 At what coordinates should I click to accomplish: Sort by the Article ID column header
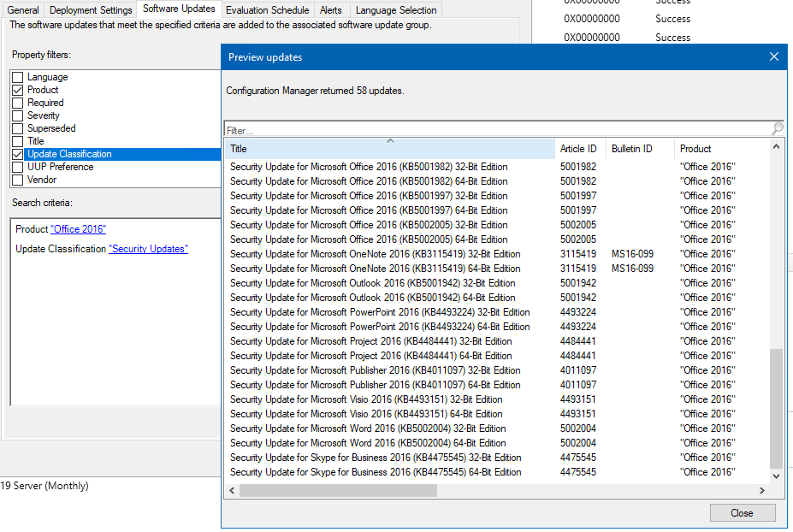(x=580, y=149)
